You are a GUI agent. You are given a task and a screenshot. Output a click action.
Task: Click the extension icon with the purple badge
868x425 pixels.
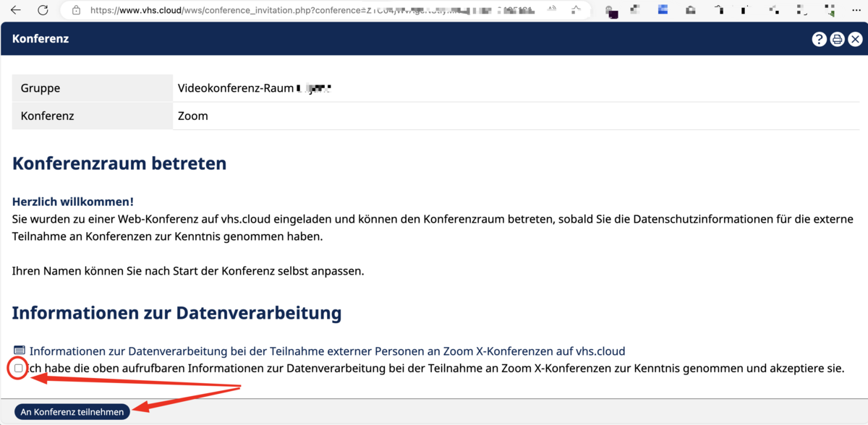(x=611, y=10)
